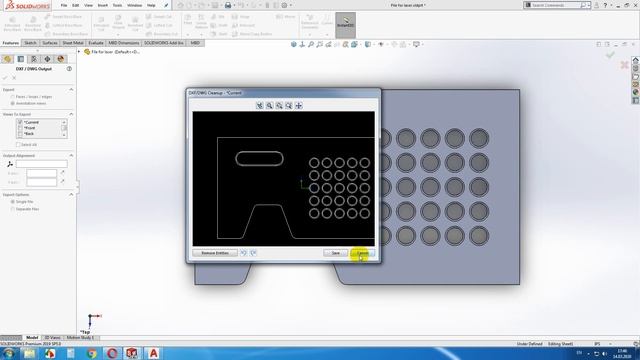Click the viewport confirm corner checkmark
This screenshot has width=640, height=360.
[610, 55]
